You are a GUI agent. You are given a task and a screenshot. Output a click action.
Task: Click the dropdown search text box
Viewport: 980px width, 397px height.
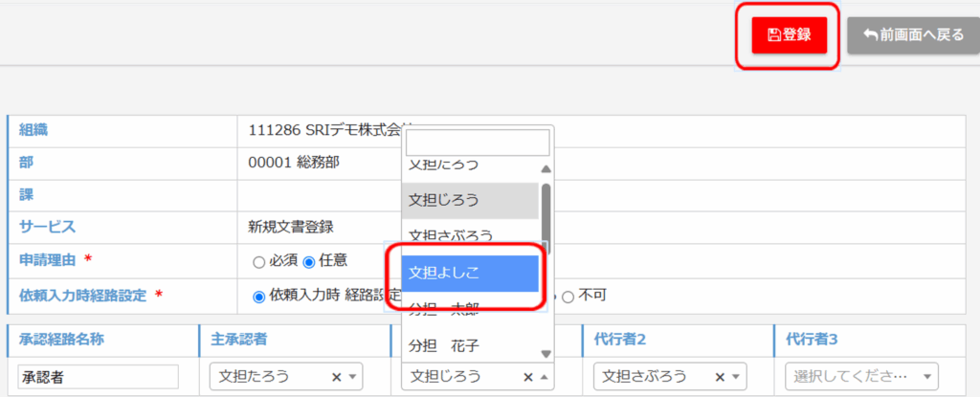(x=478, y=143)
